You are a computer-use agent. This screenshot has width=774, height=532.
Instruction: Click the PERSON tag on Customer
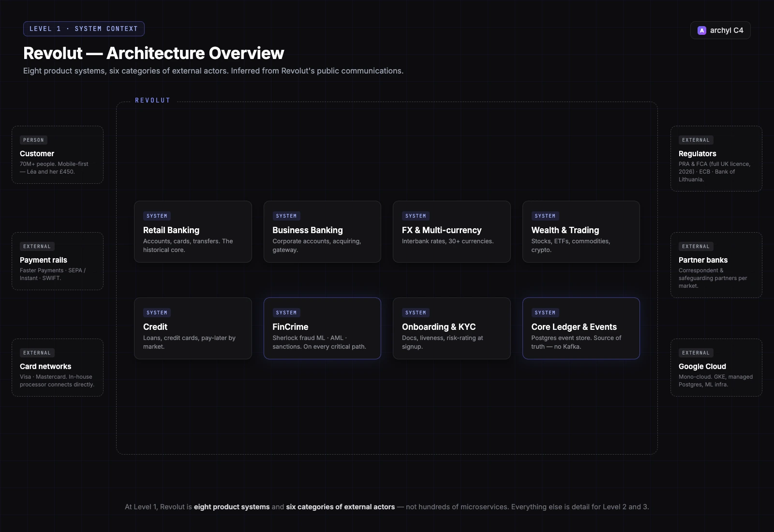(x=33, y=140)
